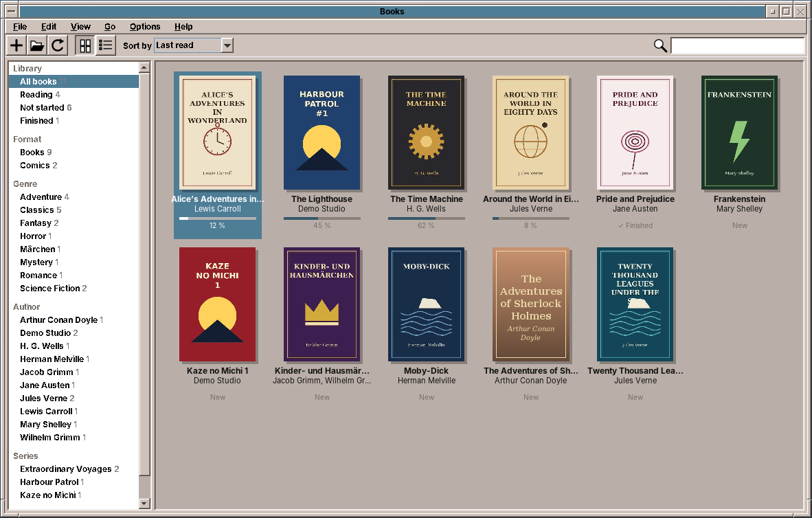Image resolution: width=812 pixels, height=518 pixels.
Task: Click sidebar scrollbar up arrow
Action: [x=144, y=67]
